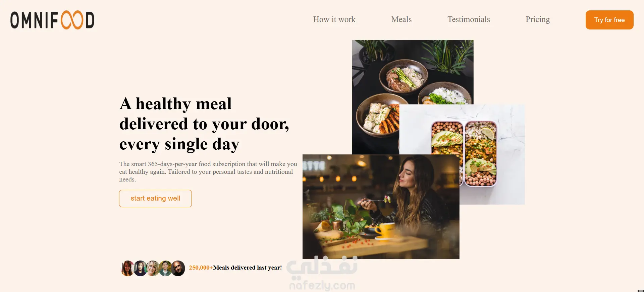Click the first customer avatar with red hair
644x292 pixels.
coord(127,268)
